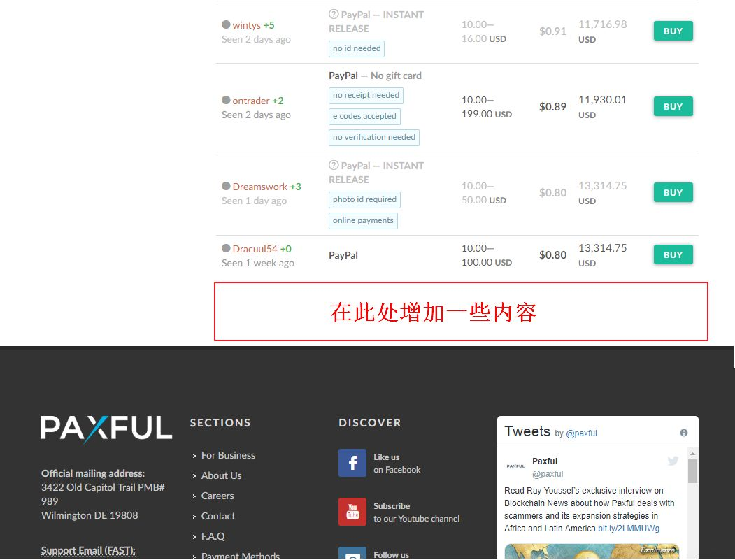Click the status dot next to wintys
The height and width of the screenshot is (560, 735).
(x=226, y=24)
